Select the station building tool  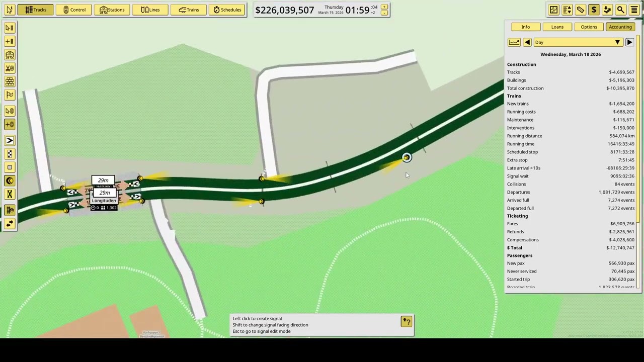coord(10,55)
